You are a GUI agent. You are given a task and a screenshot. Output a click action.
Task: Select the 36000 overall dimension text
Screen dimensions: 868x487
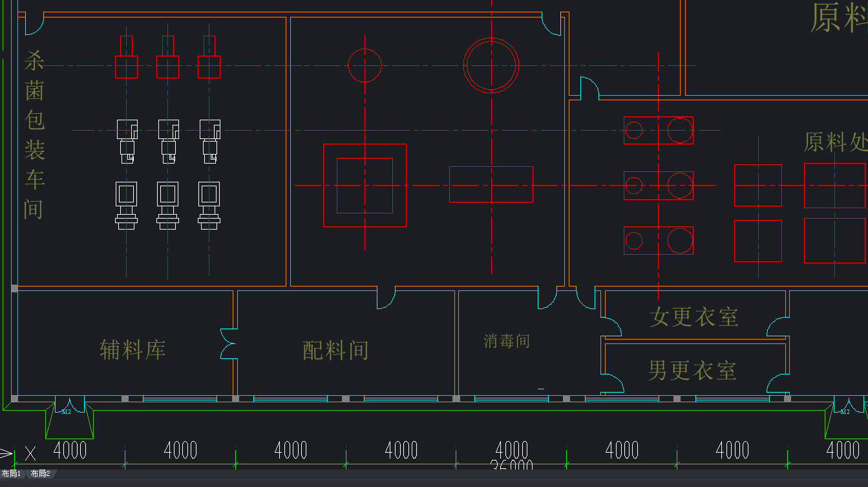click(512, 464)
